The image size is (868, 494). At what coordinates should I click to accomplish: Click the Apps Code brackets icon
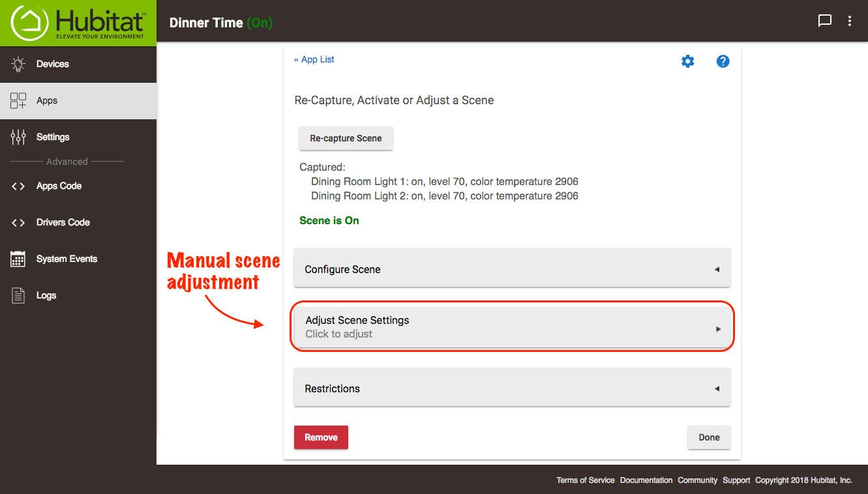click(x=18, y=186)
